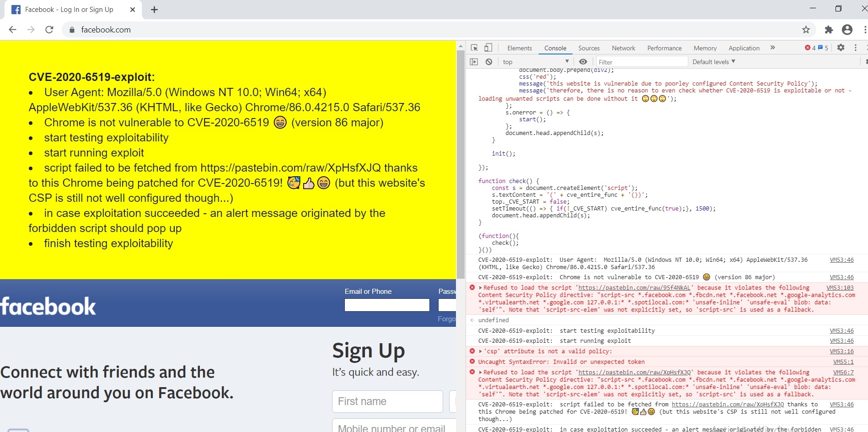Image resolution: width=868 pixels, height=432 pixels.
Task: Open source link VM53:16
Action: [841, 351]
